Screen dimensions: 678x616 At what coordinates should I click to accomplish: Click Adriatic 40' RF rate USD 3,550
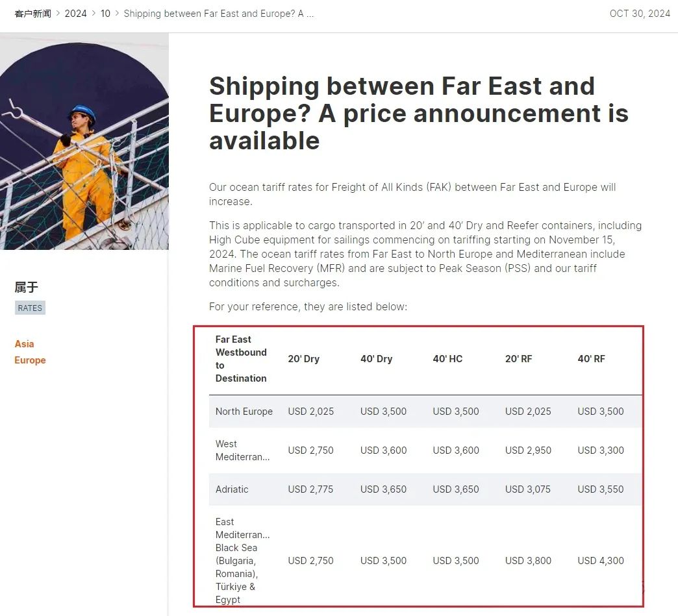point(601,489)
